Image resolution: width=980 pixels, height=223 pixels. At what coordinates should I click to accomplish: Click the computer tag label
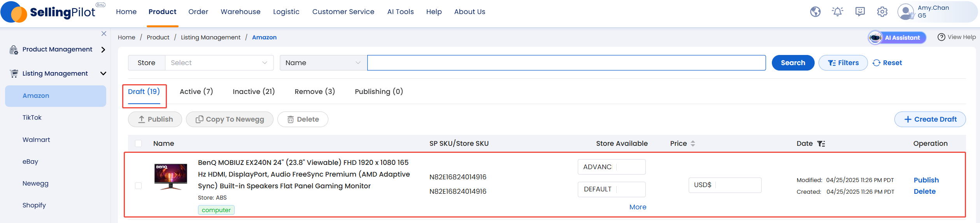[216, 210]
